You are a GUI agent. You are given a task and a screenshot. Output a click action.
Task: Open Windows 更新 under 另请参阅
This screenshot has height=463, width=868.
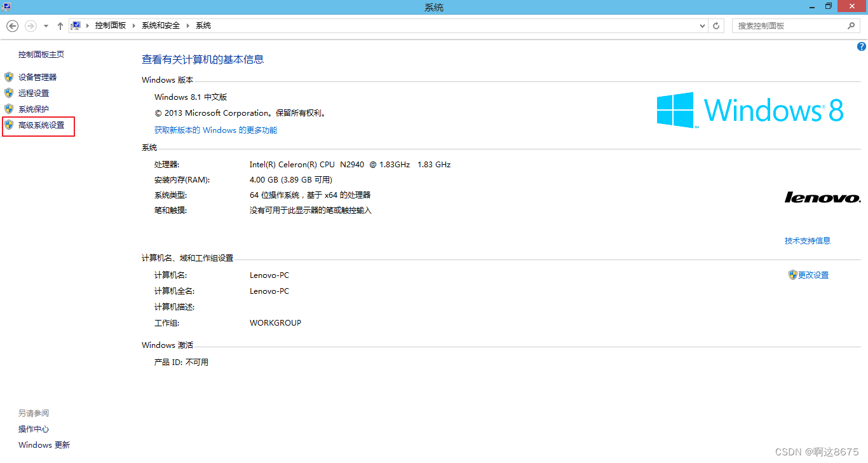point(44,445)
